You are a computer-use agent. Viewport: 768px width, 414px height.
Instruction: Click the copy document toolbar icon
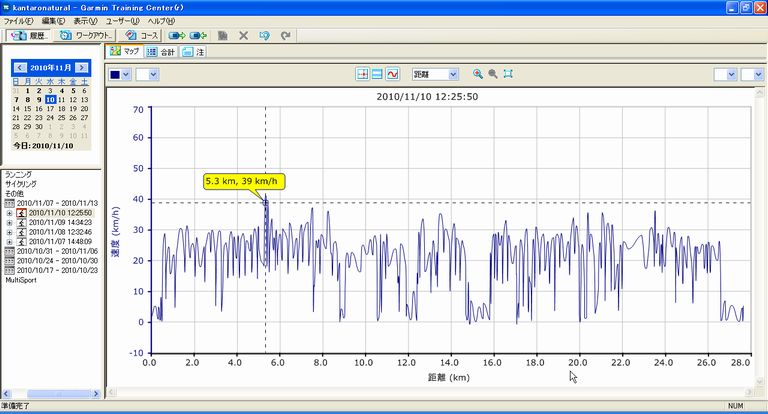pyautogui.click(x=222, y=35)
